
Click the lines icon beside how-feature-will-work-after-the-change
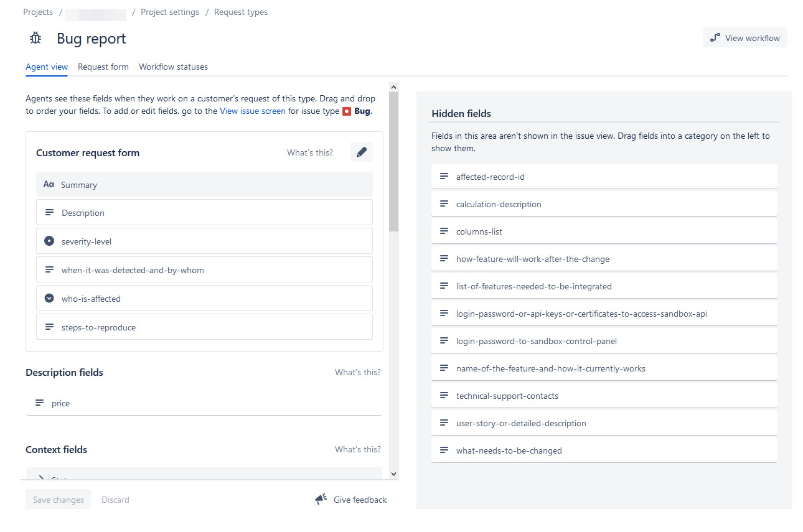[444, 259]
